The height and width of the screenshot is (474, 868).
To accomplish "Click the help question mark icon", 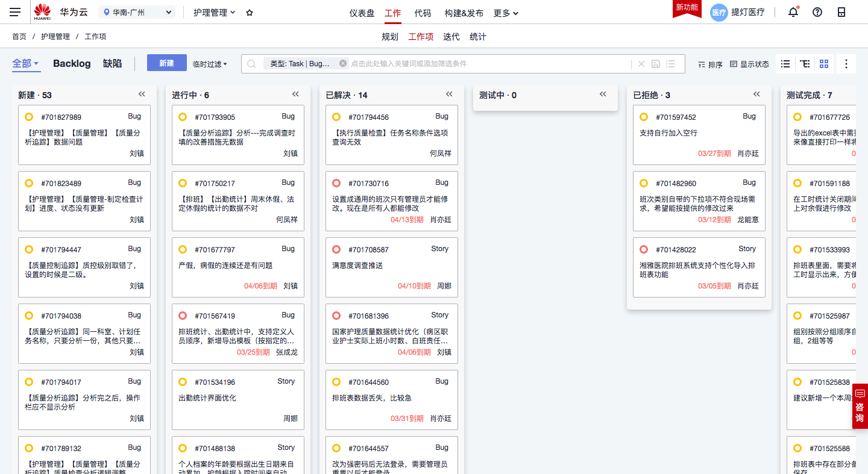I will (x=817, y=11).
